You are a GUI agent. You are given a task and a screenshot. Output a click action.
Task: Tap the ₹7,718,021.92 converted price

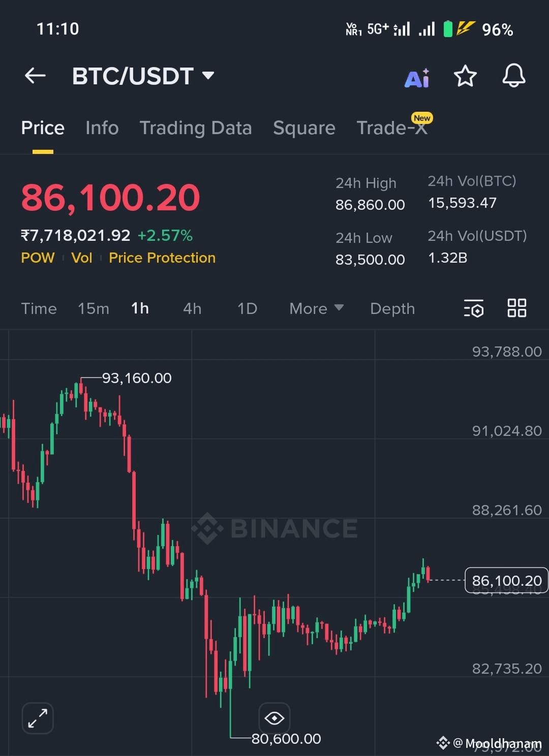pos(76,236)
